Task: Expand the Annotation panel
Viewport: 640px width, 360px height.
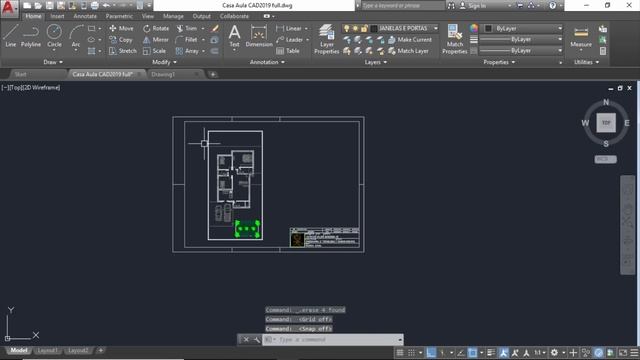Action: 267,62
